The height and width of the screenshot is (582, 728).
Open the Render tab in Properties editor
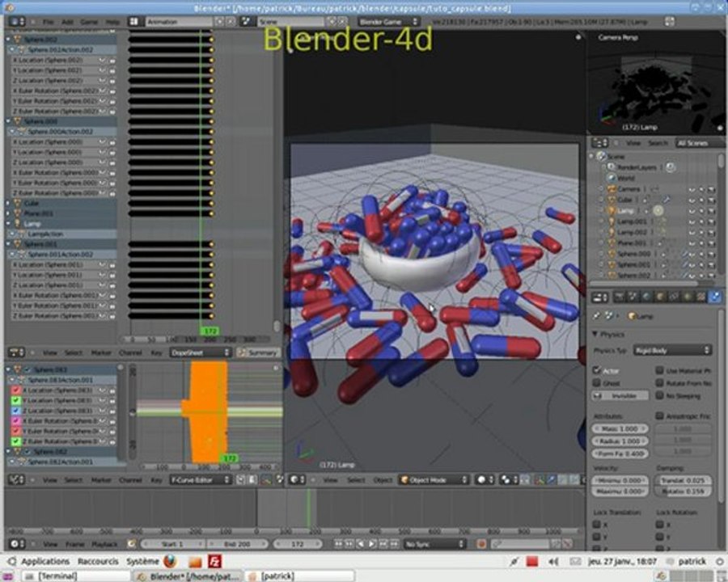point(619,297)
